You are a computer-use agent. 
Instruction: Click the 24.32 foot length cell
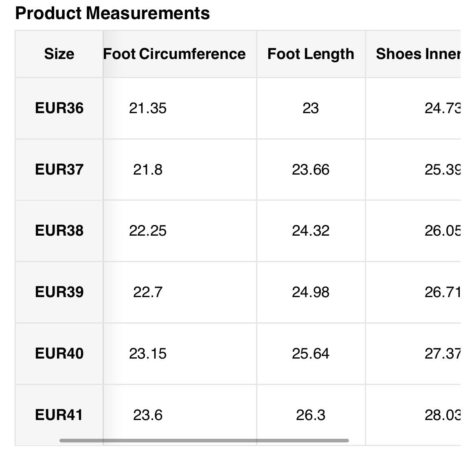click(310, 231)
